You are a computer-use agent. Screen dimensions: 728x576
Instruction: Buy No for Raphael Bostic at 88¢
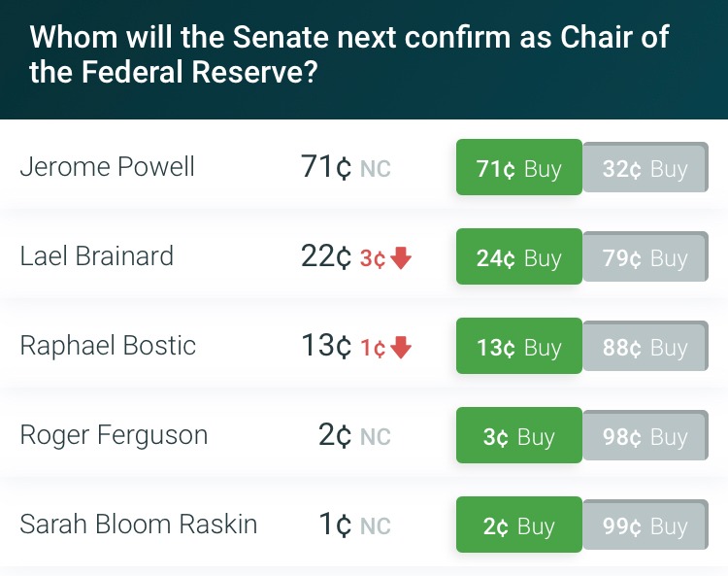click(x=645, y=348)
